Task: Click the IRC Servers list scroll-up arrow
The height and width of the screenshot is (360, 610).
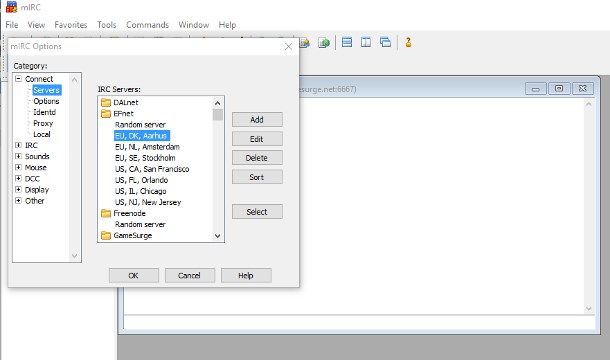Action: pyautogui.click(x=217, y=103)
